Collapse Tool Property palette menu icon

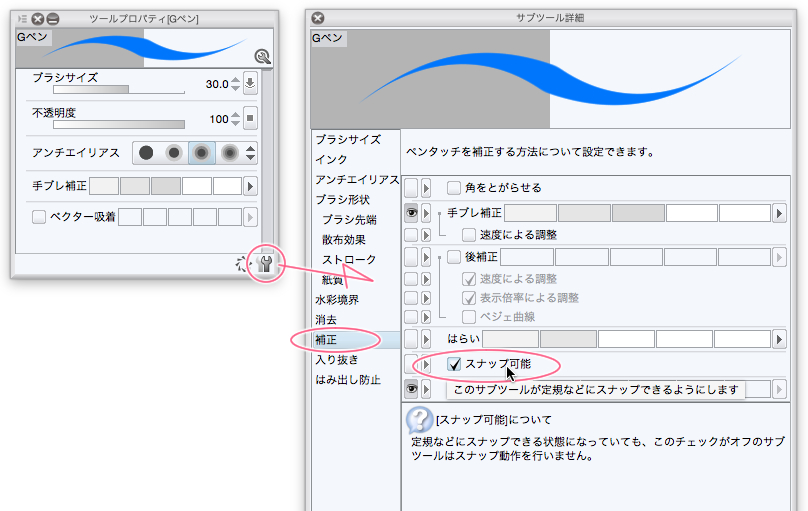(x=22, y=19)
